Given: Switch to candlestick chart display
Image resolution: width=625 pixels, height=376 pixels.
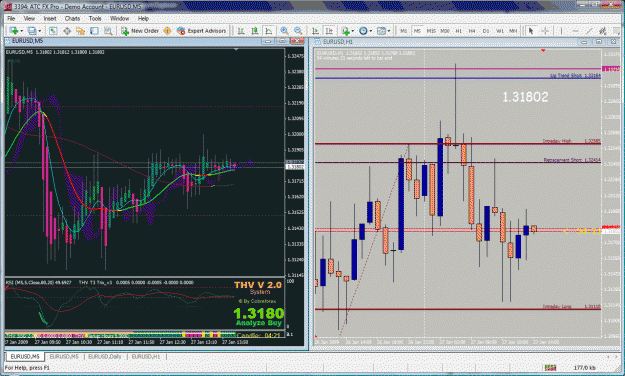Looking at the screenshot, I should [255, 31].
